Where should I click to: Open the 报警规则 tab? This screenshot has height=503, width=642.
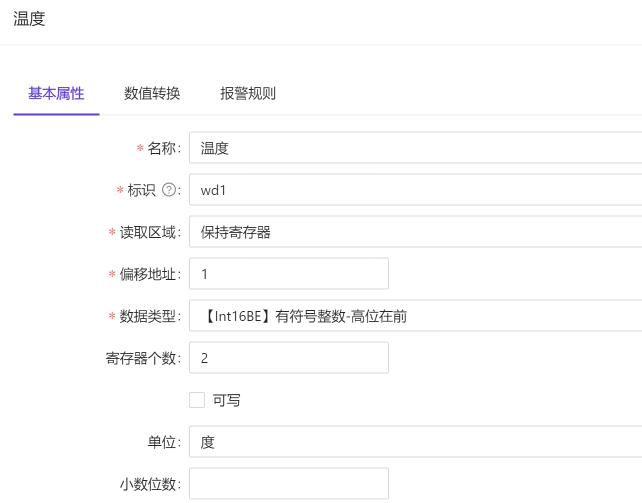(x=248, y=94)
